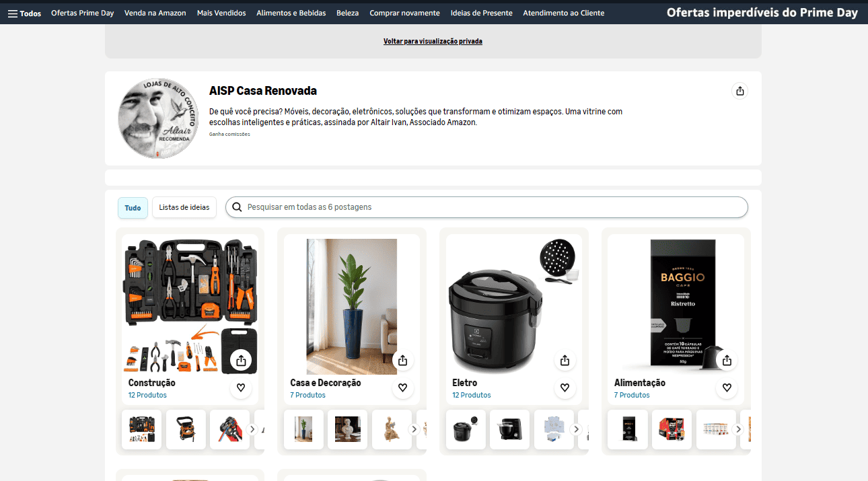The width and height of the screenshot is (868, 481).
Task: Select the stand mixer thumbnail
Action: 509,429
